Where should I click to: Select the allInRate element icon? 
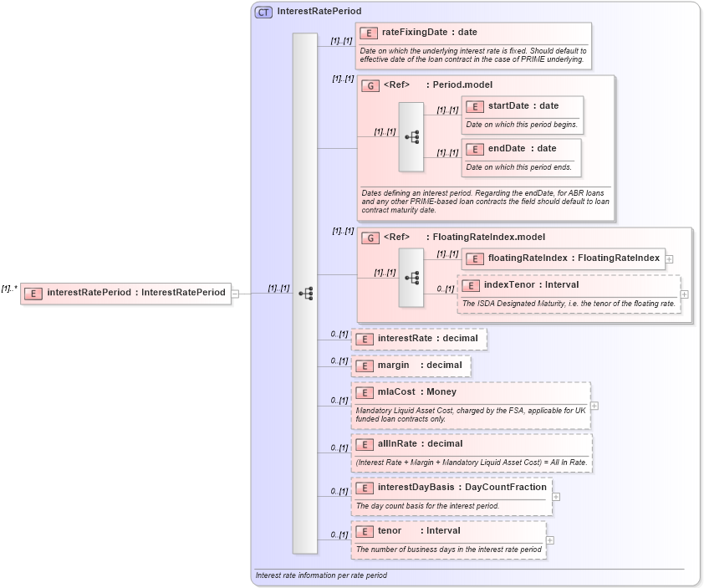pos(365,444)
